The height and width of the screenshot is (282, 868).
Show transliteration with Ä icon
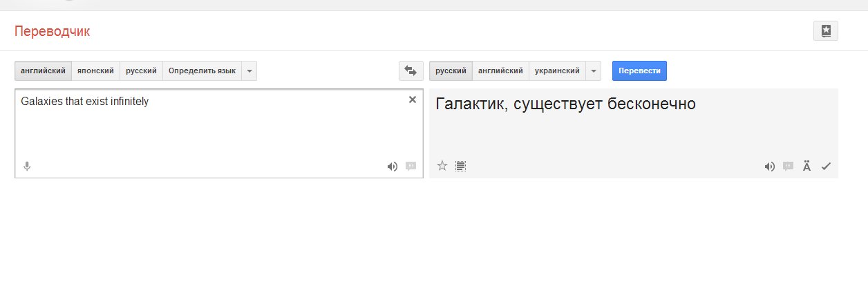[806, 166]
